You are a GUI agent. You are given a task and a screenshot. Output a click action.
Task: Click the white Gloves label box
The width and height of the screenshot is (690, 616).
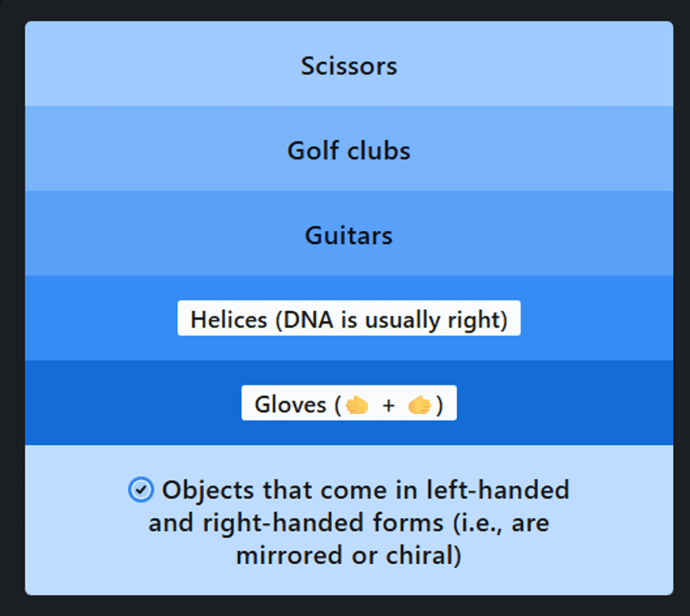pyautogui.click(x=349, y=403)
